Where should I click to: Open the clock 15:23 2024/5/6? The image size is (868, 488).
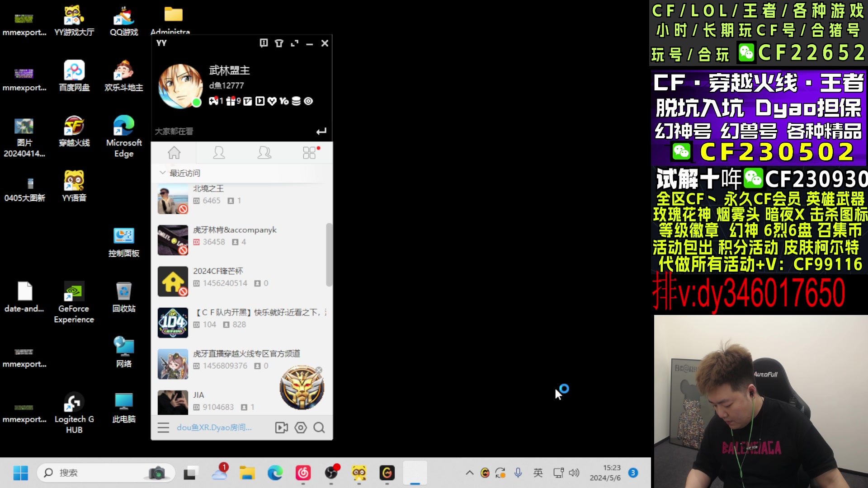[605, 473]
